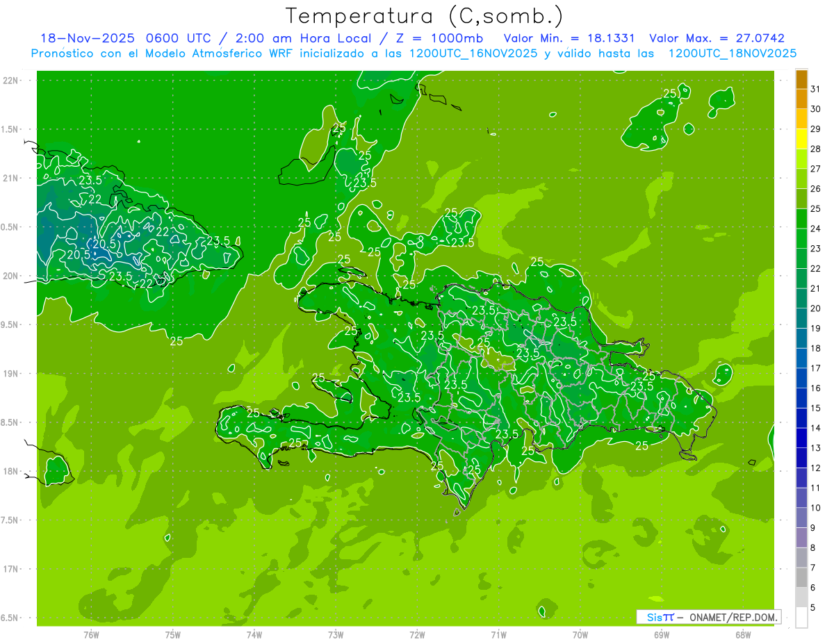Click teal legend swatch between 19 and 20

coord(801,318)
